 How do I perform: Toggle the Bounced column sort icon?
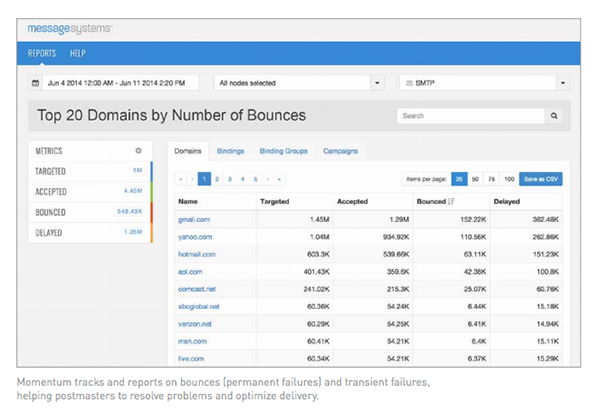[451, 201]
